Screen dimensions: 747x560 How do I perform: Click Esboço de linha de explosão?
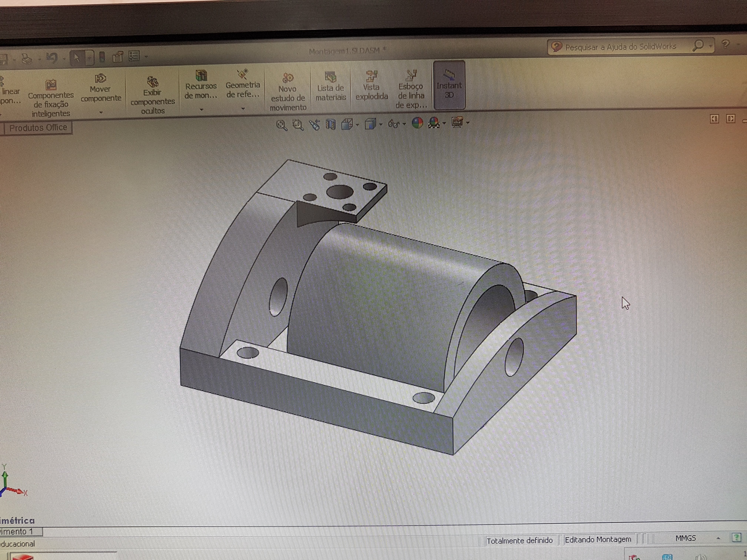coord(411,89)
